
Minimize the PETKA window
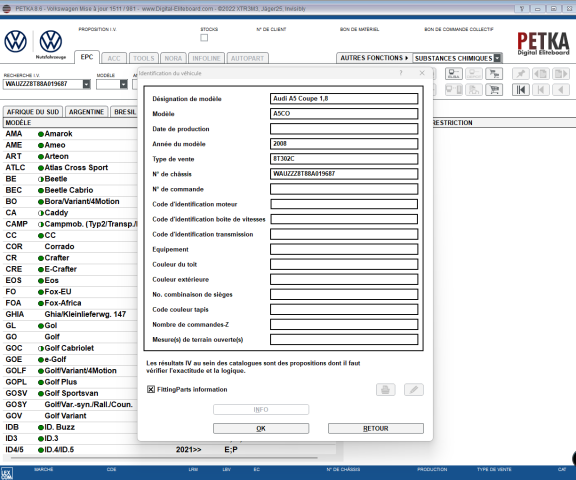pos(537,9)
